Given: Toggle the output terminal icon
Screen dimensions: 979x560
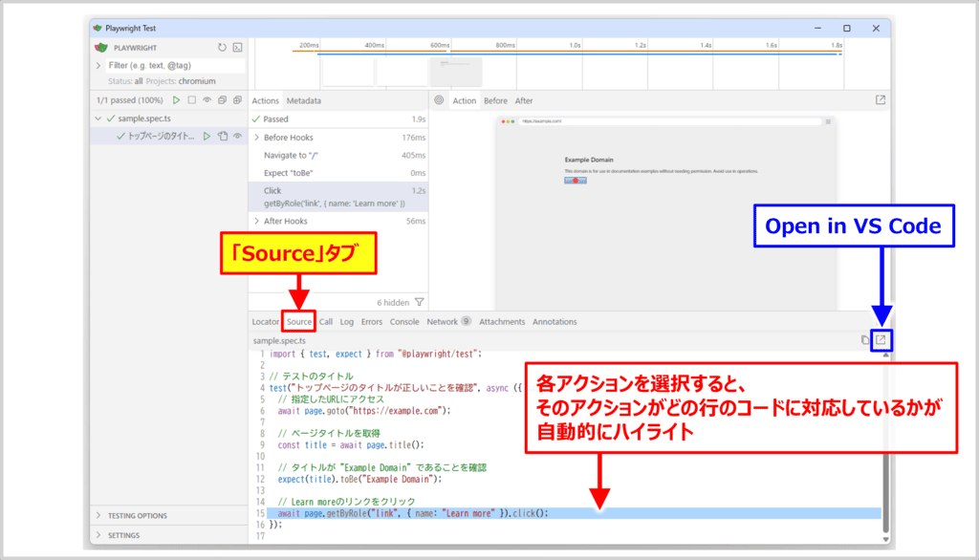Looking at the screenshot, I should tap(237, 47).
